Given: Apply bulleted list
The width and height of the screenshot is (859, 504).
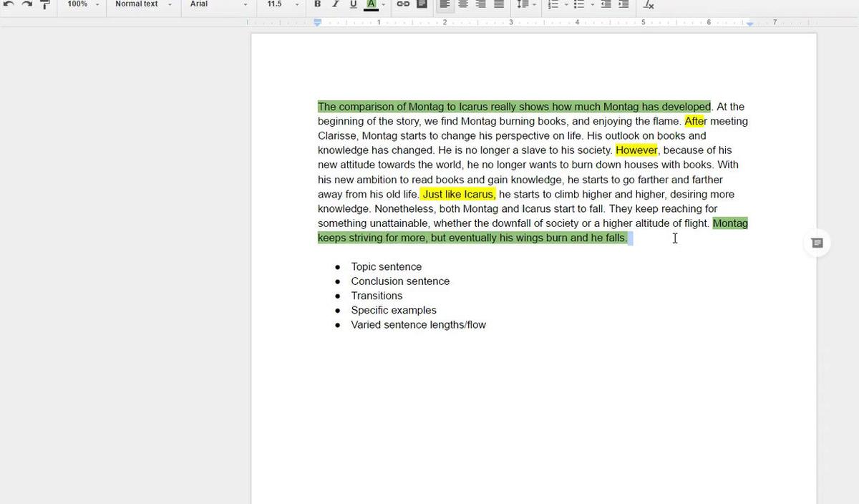Looking at the screenshot, I should click(579, 4).
